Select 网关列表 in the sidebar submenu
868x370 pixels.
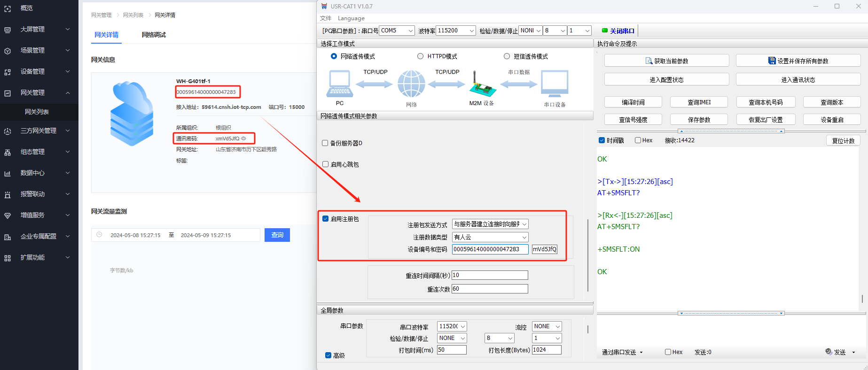coord(37,112)
